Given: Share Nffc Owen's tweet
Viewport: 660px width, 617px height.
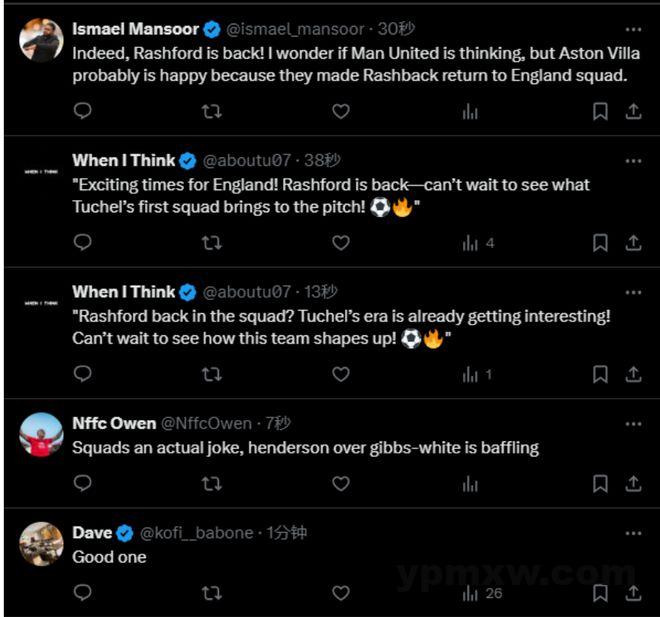Looking at the screenshot, I should pyautogui.click(x=633, y=484).
